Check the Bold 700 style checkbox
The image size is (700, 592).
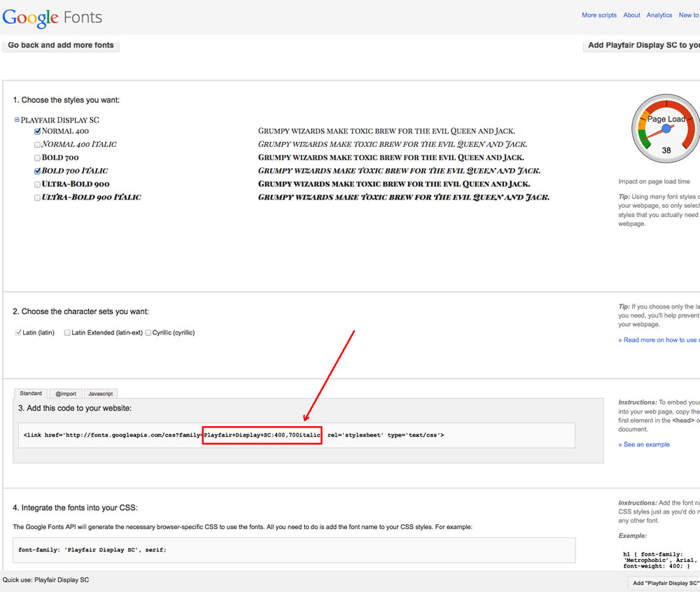point(38,158)
